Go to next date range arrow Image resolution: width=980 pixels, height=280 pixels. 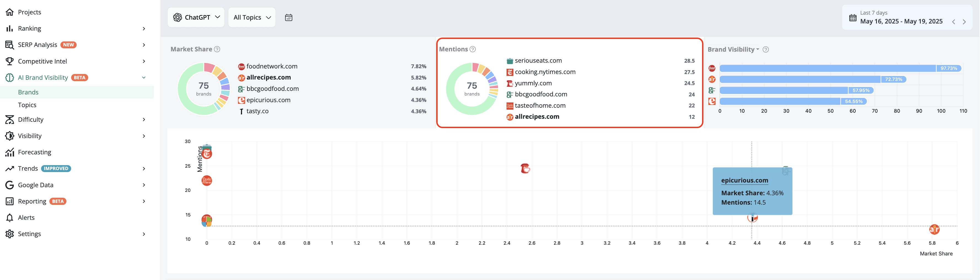[x=964, y=22]
